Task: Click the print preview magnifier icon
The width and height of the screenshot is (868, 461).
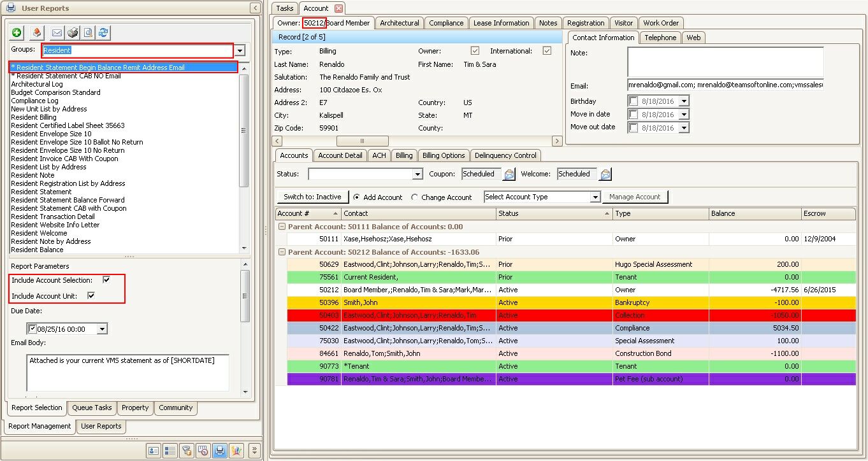Action: click(88, 32)
